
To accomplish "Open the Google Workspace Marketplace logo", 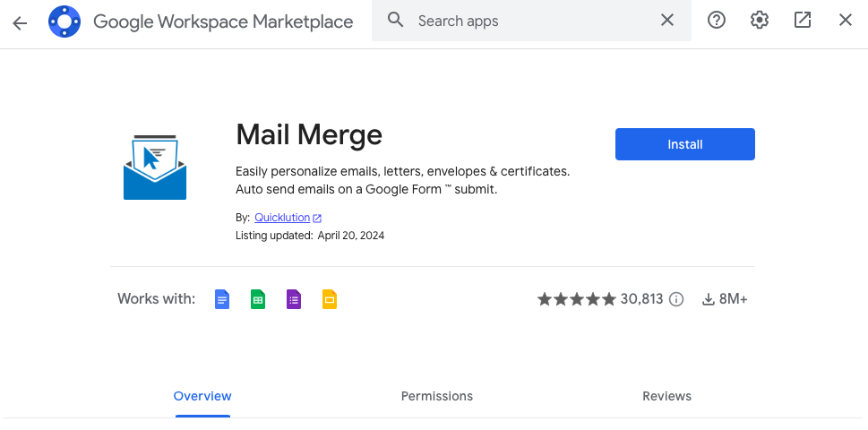I will point(64,21).
